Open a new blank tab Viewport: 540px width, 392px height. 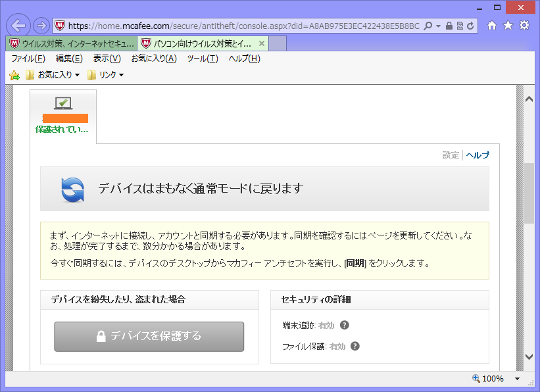(x=278, y=44)
